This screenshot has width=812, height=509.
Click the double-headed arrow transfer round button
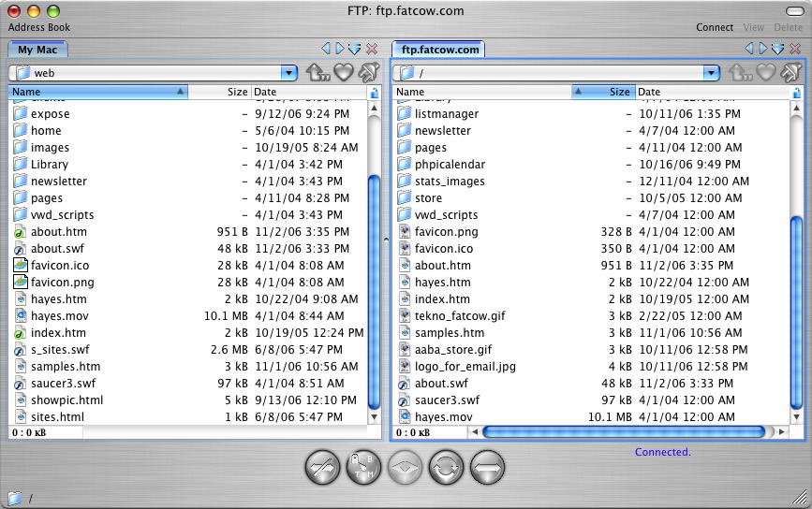click(x=487, y=467)
